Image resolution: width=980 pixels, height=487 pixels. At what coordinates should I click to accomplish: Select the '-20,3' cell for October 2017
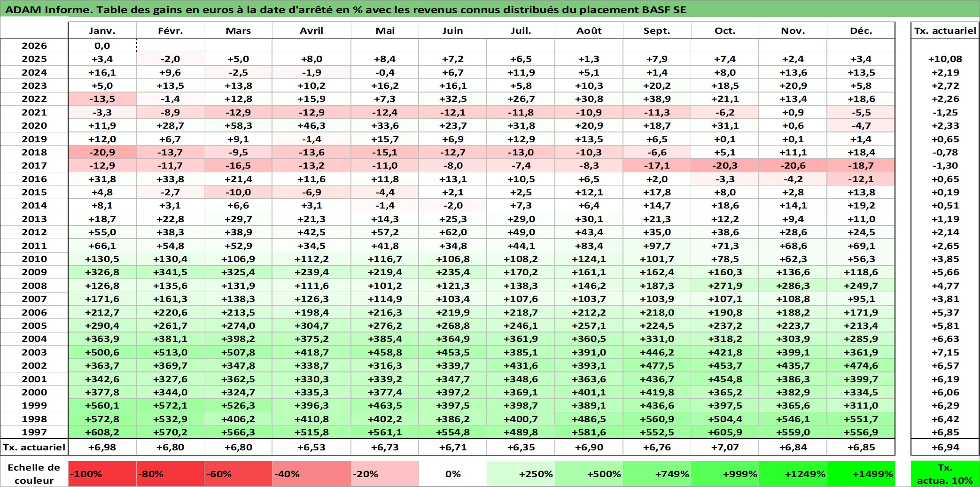click(x=725, y=165)
